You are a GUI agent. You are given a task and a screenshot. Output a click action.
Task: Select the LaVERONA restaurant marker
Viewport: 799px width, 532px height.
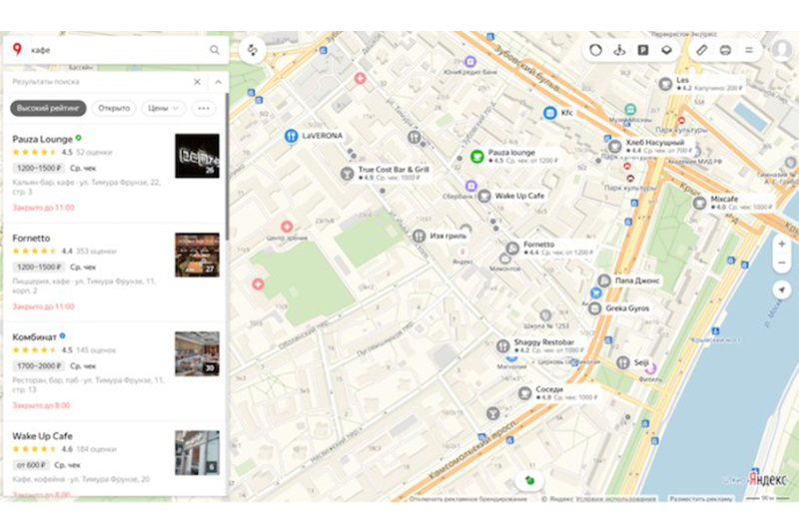291,136
